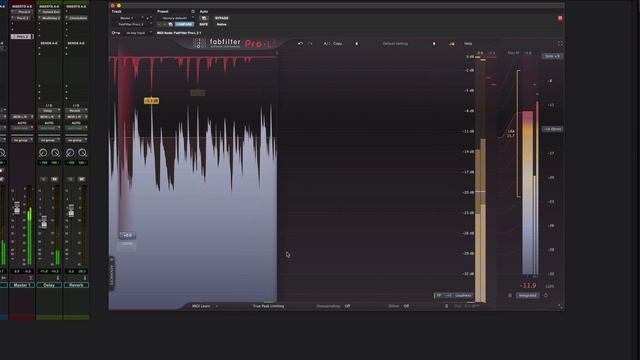This screenshot has width=640, height=360.
Task: Open the no key input selector
Action: 137,33
